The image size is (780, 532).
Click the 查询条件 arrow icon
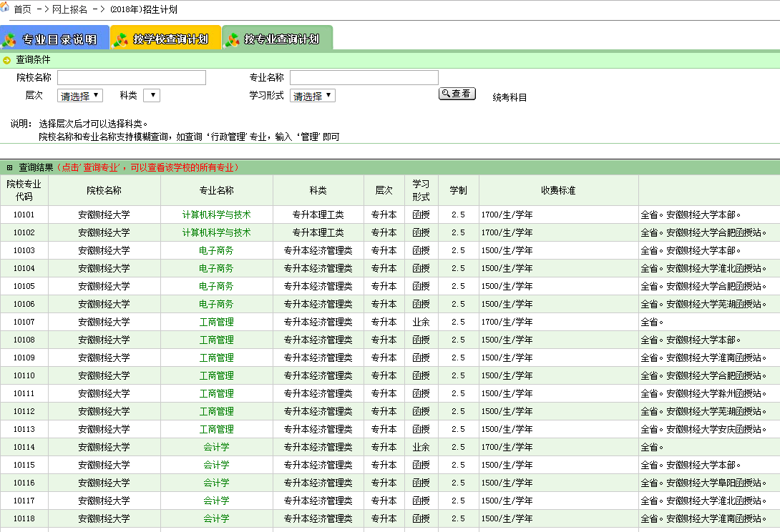coord(6,60)
